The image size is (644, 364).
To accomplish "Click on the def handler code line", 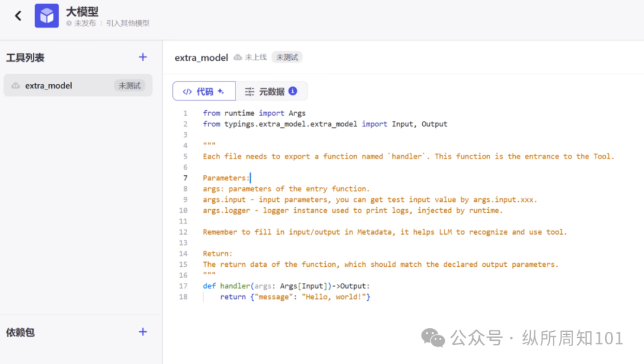I will pyautogui.click(x=286, y=286).
